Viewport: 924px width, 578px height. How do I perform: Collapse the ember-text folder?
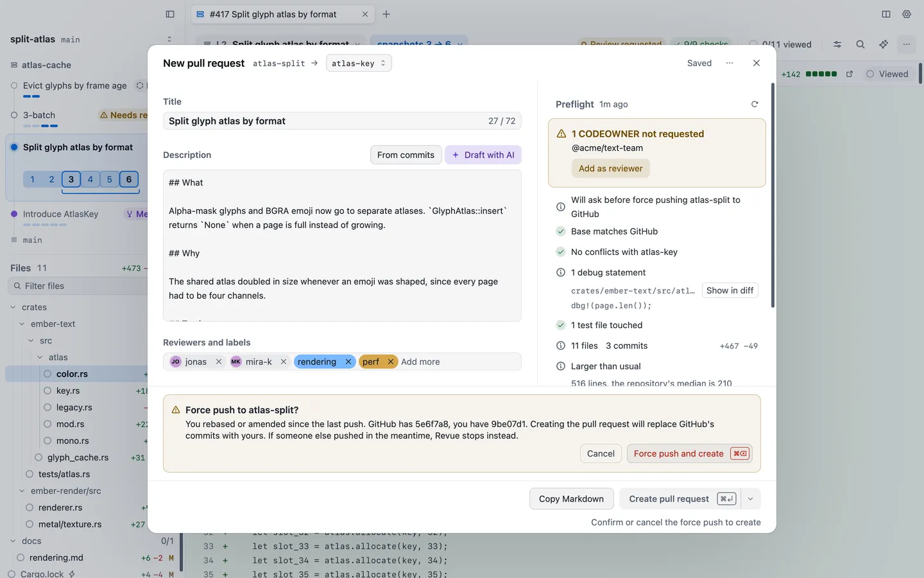click(22, 324)
